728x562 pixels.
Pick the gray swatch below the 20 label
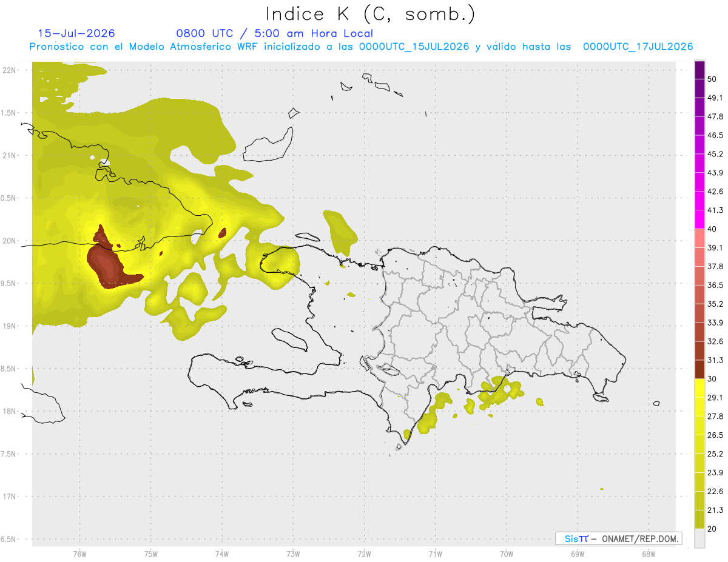[x=699, y=538]
